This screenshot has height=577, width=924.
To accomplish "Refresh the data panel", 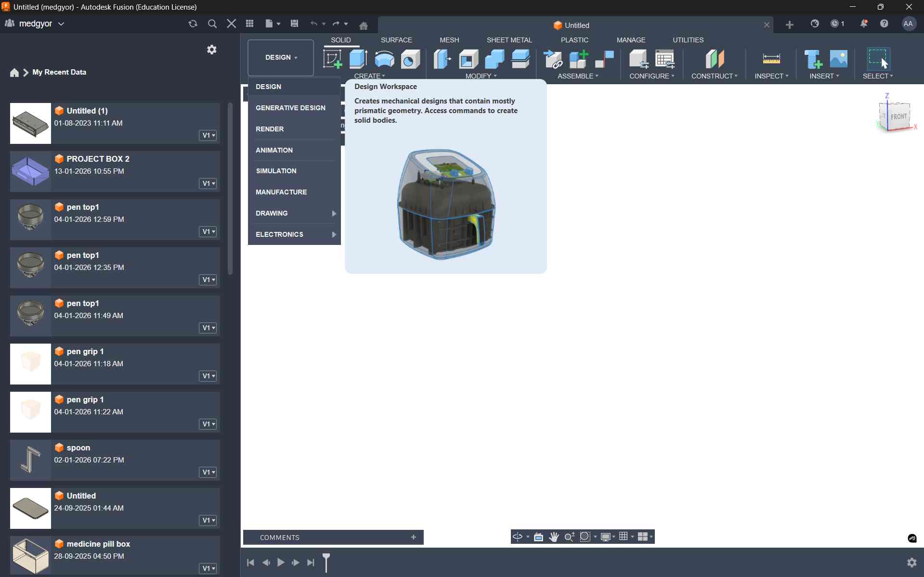I will click(x=193, y=24).
